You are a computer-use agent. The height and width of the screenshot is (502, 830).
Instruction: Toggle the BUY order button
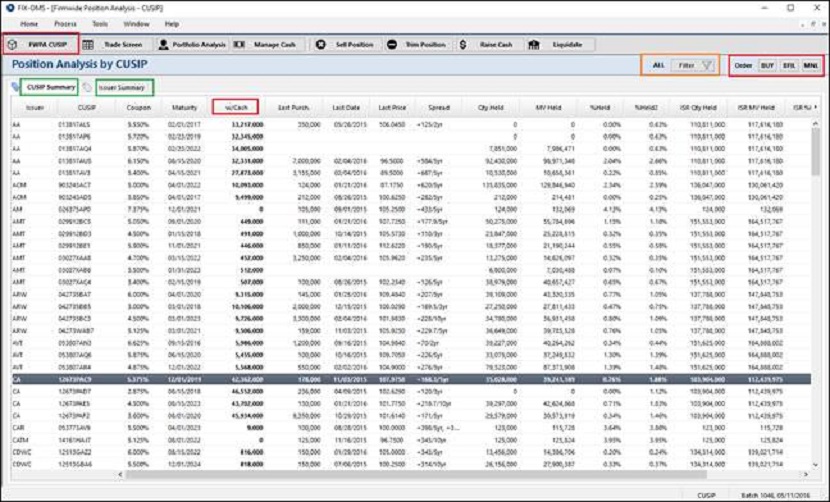tap(767, 66)
